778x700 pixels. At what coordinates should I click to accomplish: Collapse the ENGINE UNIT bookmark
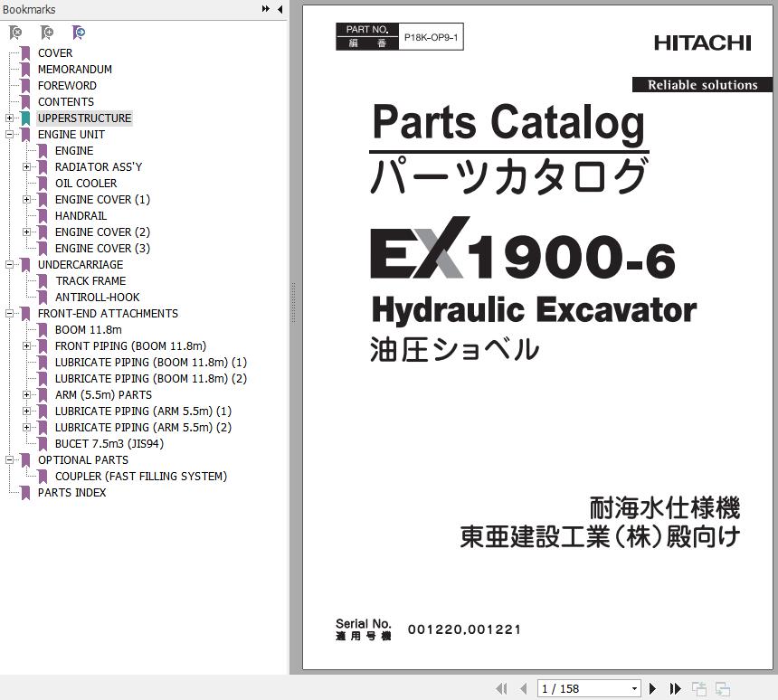pos(9,135)
